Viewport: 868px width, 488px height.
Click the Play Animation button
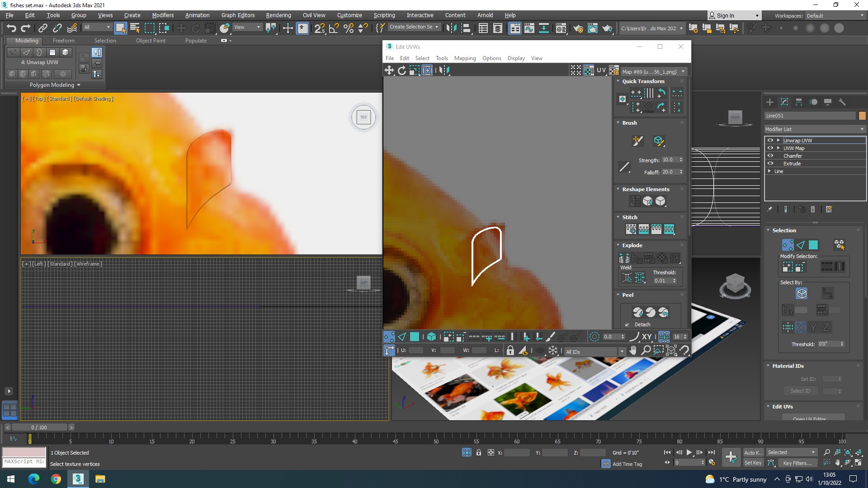click(689, 452)
